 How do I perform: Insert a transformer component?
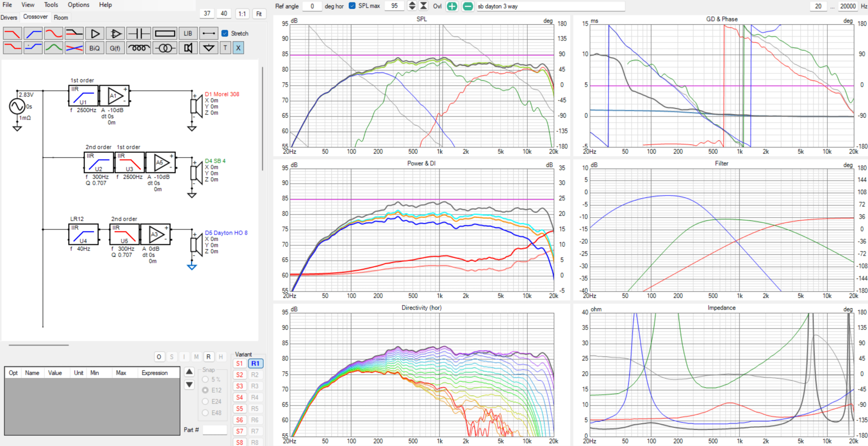165,48
